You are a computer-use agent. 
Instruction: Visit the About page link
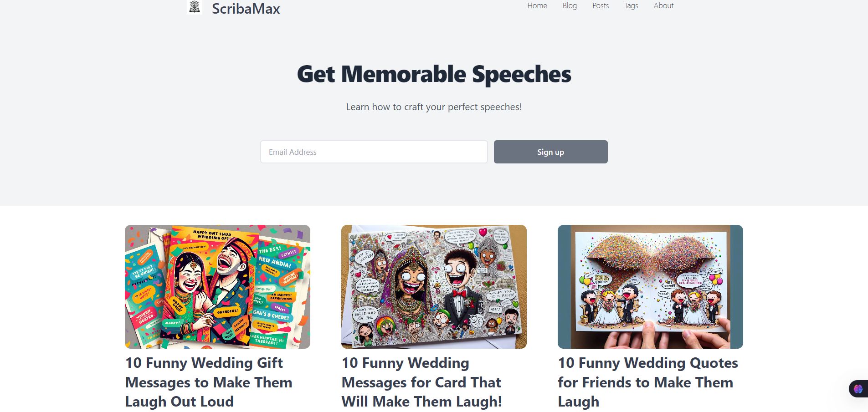coord(663,6)
